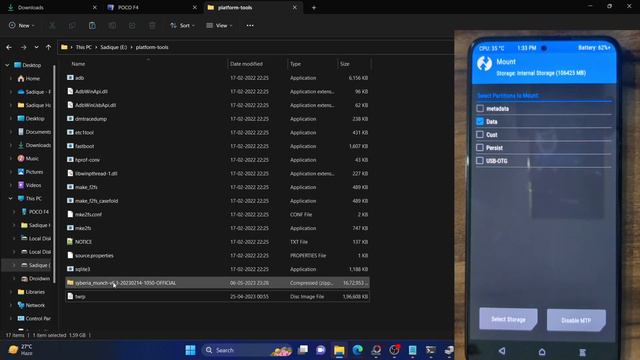Select the platform-tools tab

click(252, 7)
